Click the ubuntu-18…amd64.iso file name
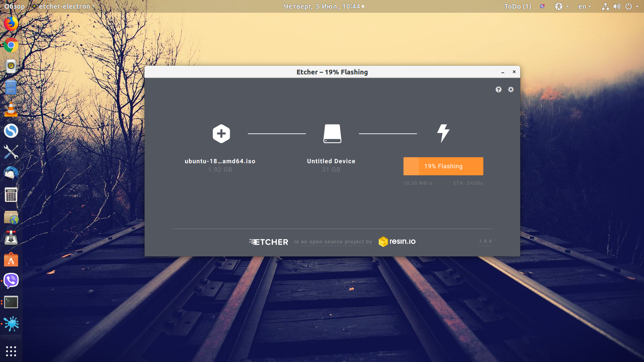Image resolution: width=644 pixels, height=362 pixels. coord(220,161)
